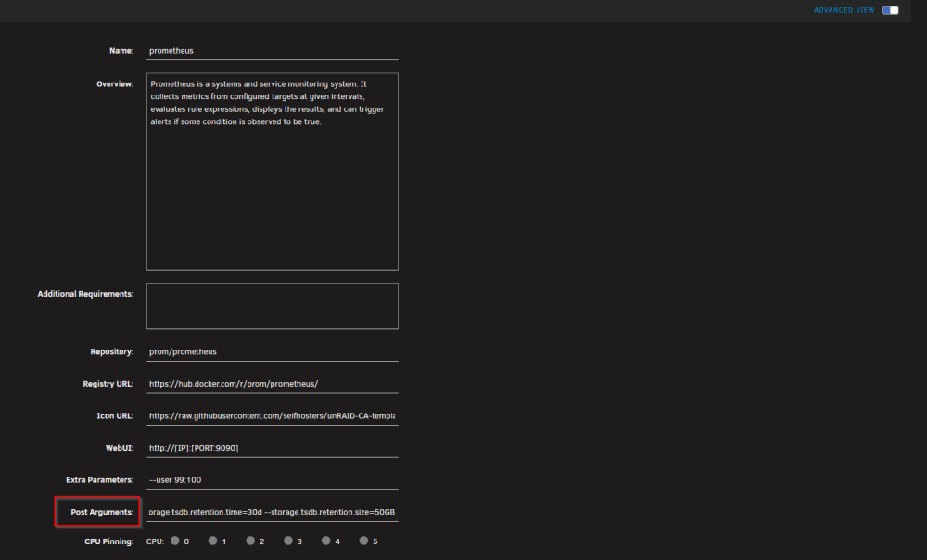
Task: Click the Name label
Action: [x=121, y=51]
